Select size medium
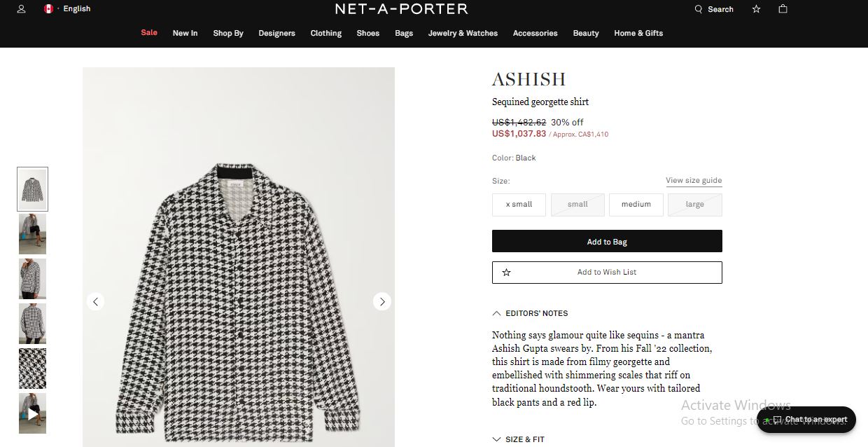This screenshot has height=447, width=868. coord(636,205)
